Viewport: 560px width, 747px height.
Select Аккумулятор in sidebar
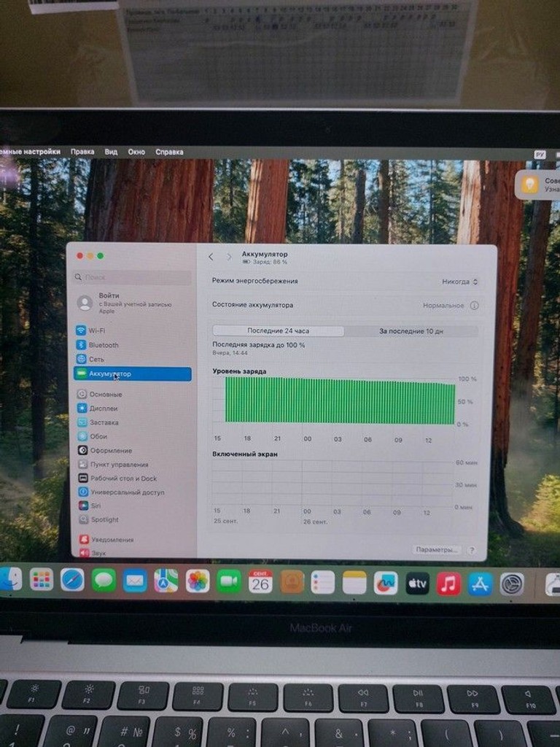point(133,374)
